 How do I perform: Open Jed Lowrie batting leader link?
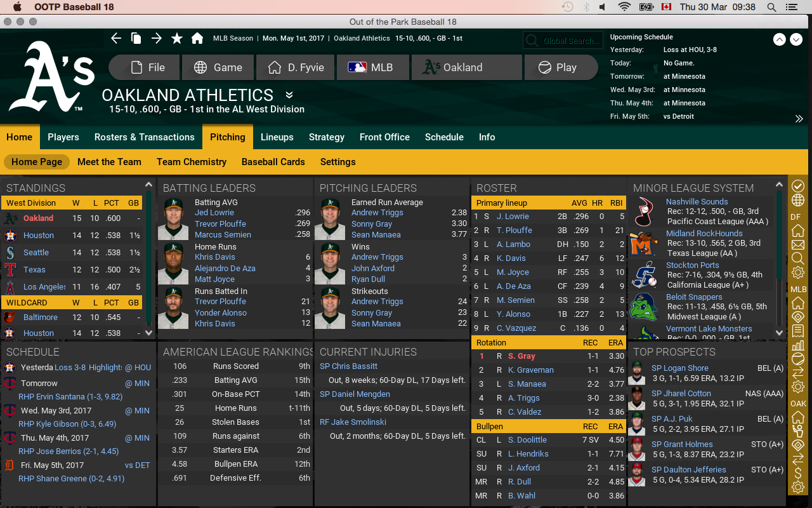pyautogui.click(x=214, y=213)
